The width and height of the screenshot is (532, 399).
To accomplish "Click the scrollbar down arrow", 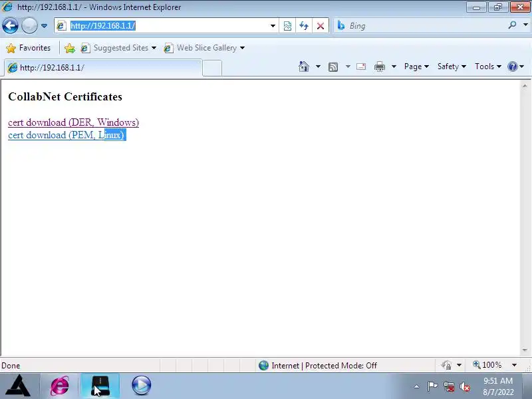I will pos(525,350).
